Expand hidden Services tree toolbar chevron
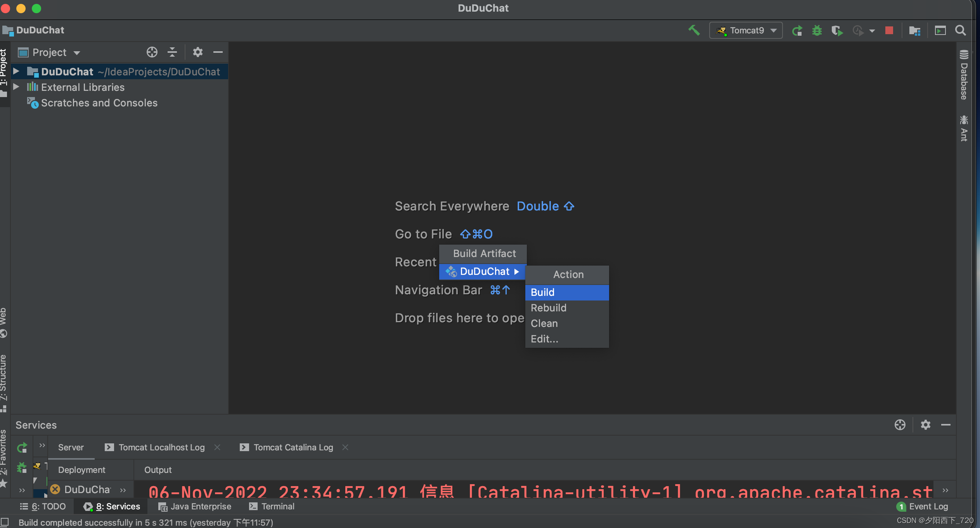 coord(42,445)
